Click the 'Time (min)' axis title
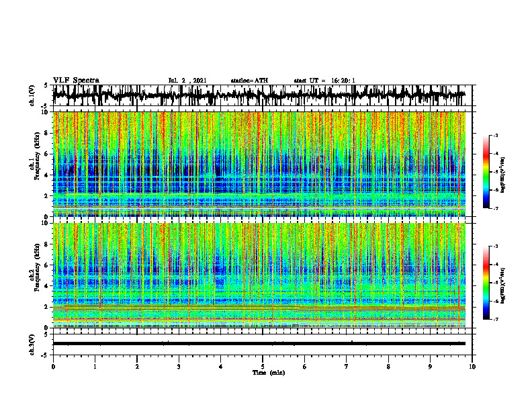 [269, 373]
